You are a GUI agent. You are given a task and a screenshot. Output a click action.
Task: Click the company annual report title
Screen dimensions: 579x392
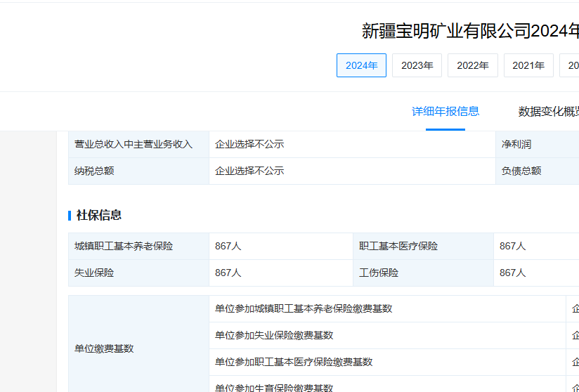[x=470, y=31]
